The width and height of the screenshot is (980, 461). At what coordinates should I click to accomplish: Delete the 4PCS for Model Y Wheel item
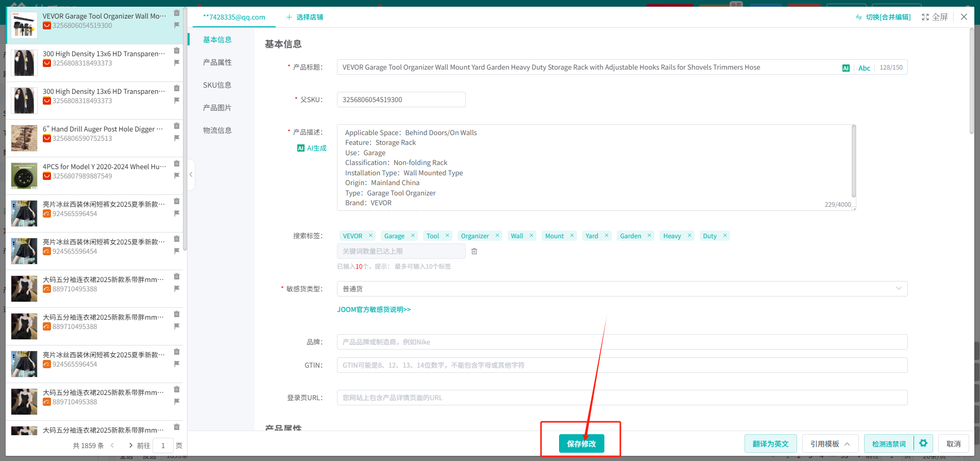pos(177,163)
